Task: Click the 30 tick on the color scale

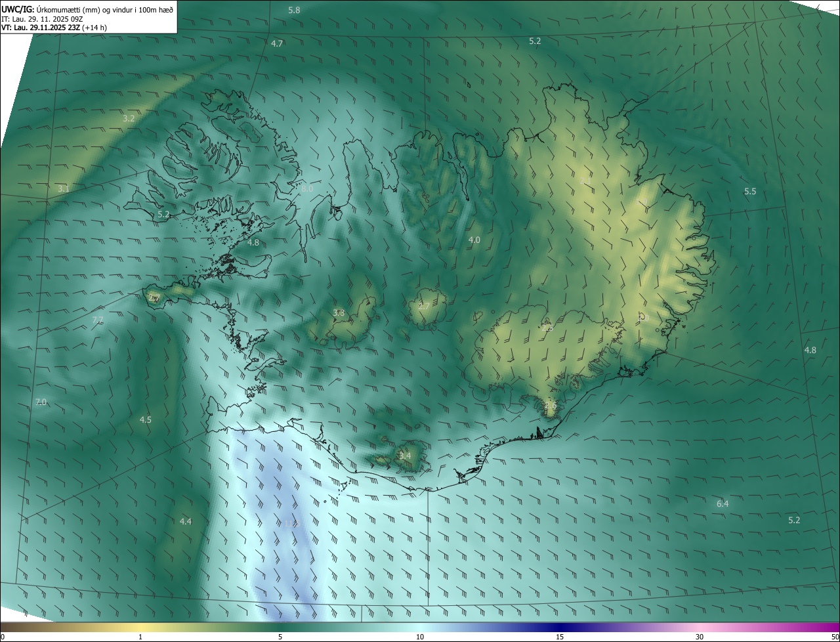Action: point(700,637)
